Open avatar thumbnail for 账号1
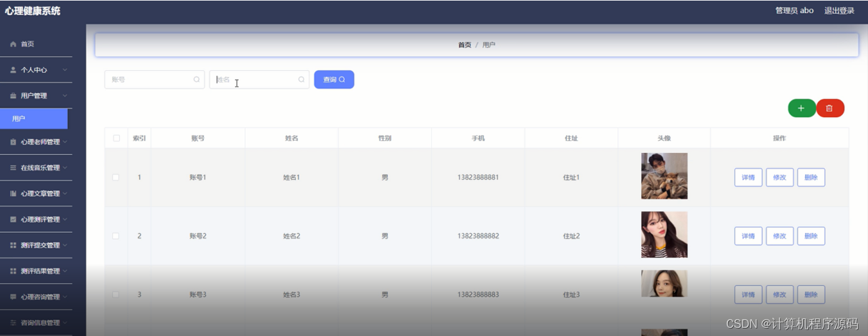868x336 pixels. (x=664, y=176)
